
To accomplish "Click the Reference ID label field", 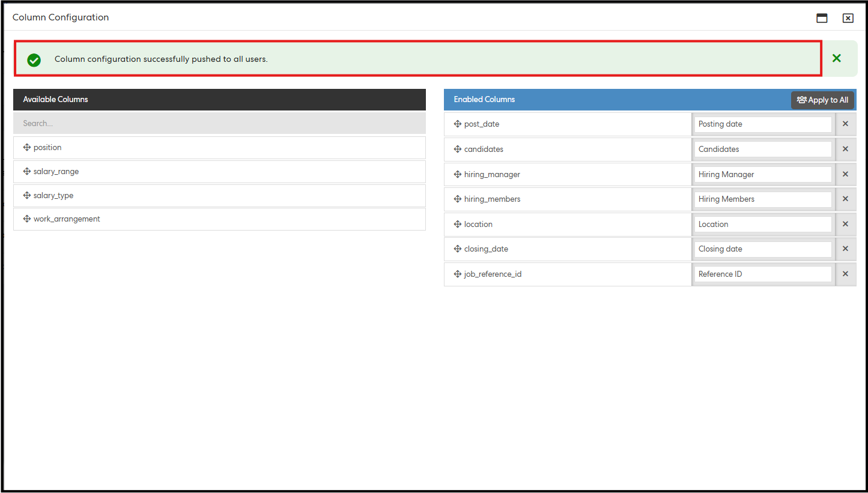I will [763, 274].
